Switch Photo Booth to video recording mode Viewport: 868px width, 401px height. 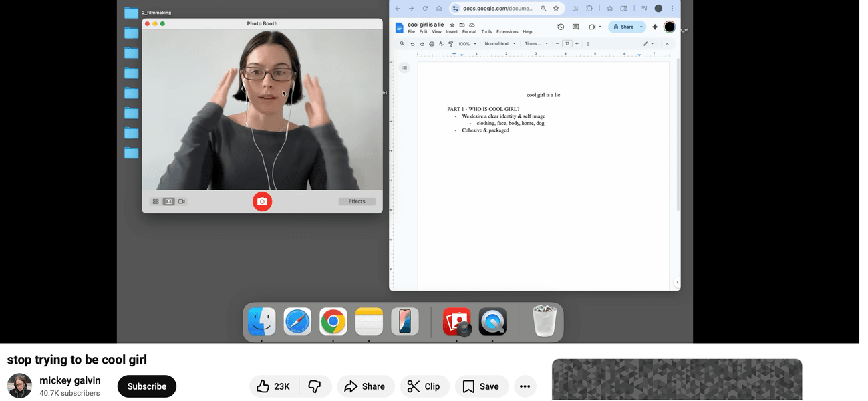click(182, 201)
